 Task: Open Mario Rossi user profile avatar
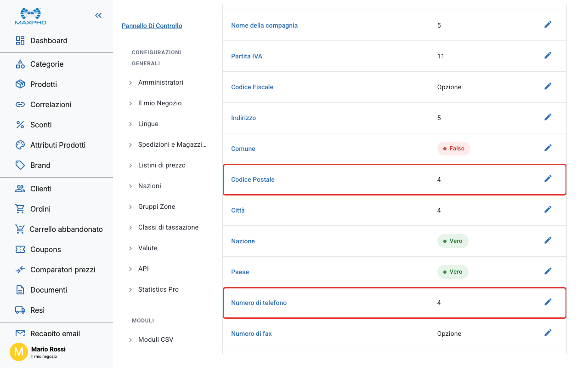click(x=19, y=352)
